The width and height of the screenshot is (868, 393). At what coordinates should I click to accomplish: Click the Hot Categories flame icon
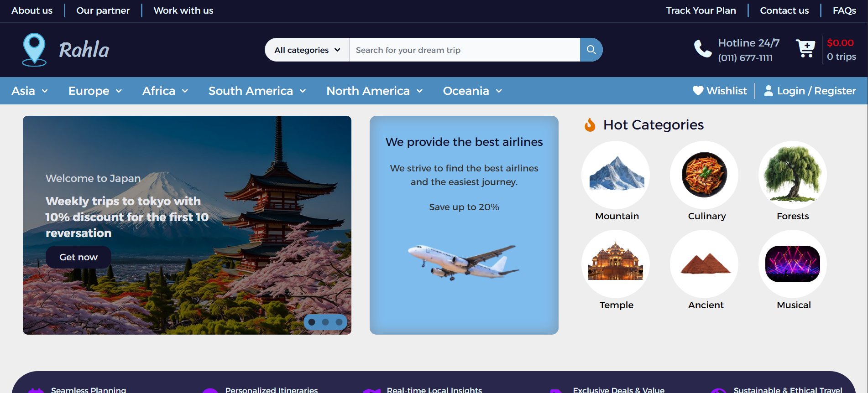click(590, 124)
